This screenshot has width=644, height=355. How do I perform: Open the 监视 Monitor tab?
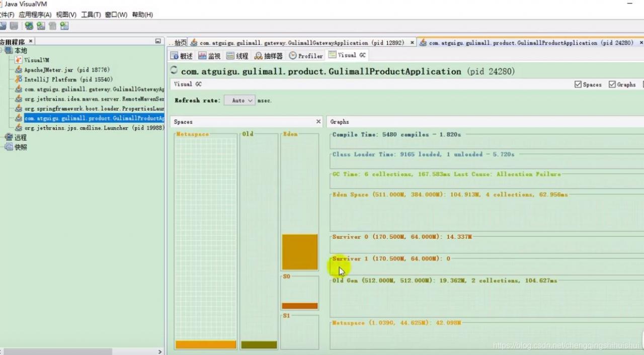click(209, 56)
